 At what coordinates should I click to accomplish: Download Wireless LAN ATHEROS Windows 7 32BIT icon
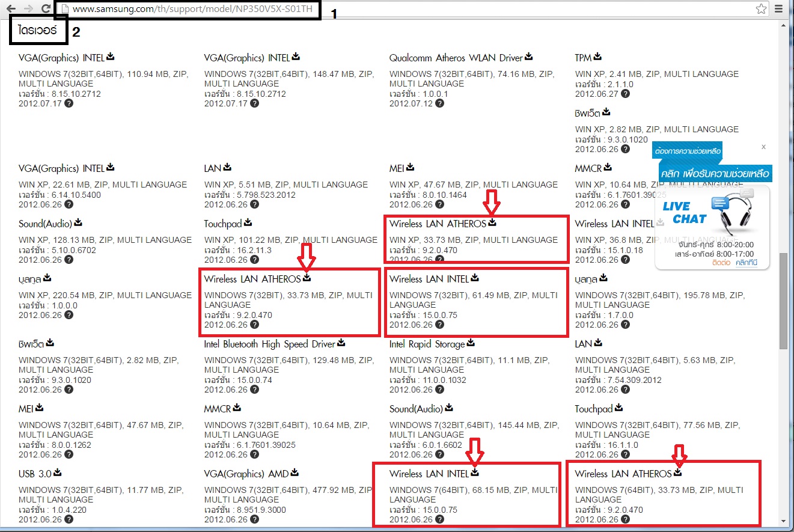pos(307,278)
